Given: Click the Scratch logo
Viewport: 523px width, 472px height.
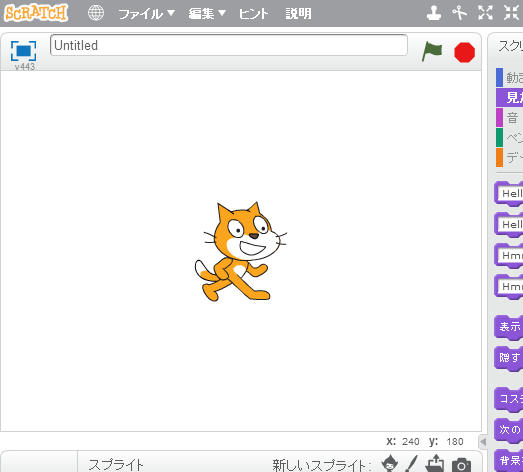Looking at the screenshot, I should pos(36,13).
